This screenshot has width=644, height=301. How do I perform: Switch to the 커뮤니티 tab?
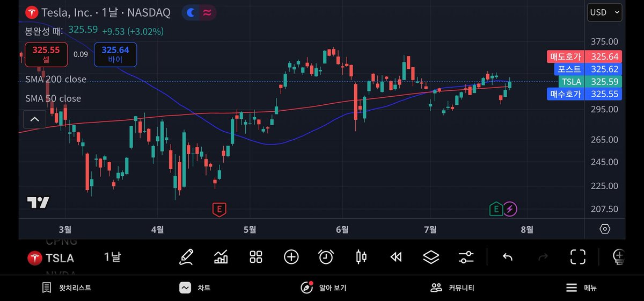tap(452, 288)
